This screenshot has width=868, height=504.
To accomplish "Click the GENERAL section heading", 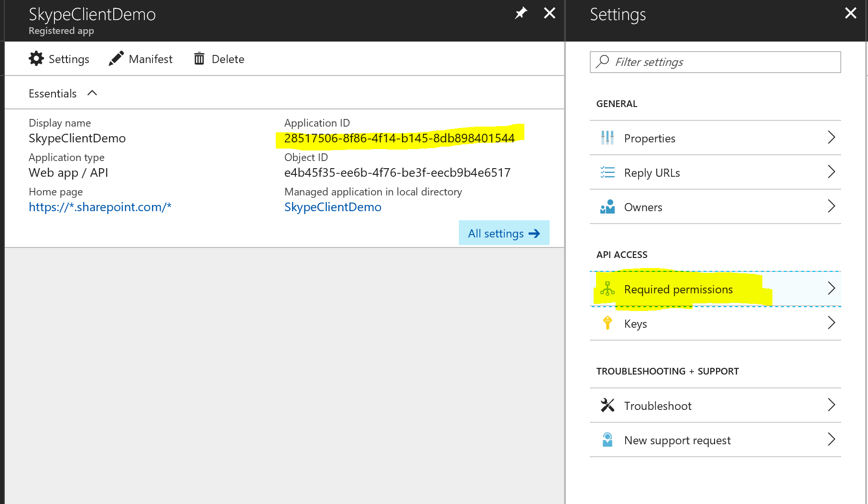I will [x=617, y=104].
